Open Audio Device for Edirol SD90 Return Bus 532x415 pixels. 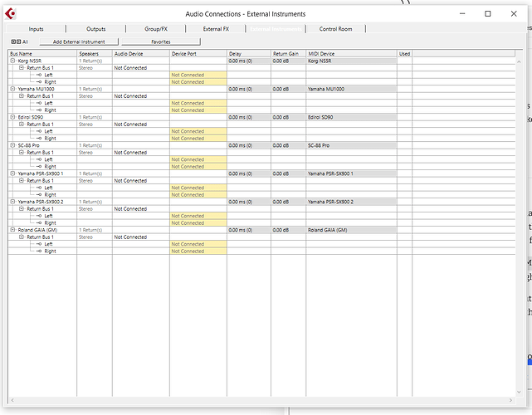tap(141, 124)
